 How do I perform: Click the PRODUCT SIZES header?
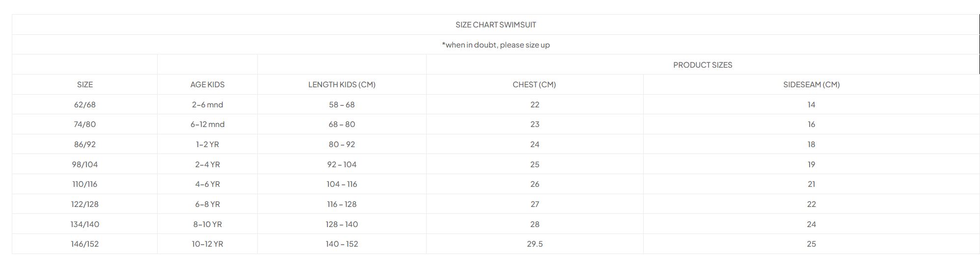pyautogui.click(x=703, y=65)
